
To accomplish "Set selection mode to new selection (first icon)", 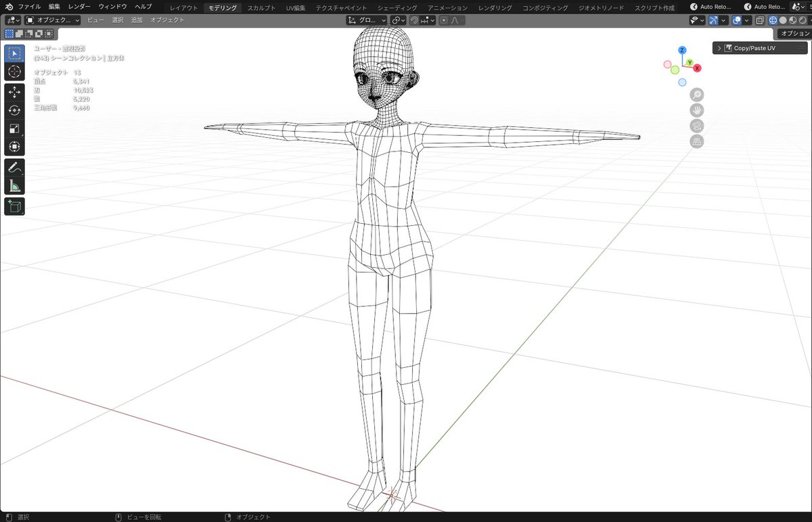I will 9,33.
